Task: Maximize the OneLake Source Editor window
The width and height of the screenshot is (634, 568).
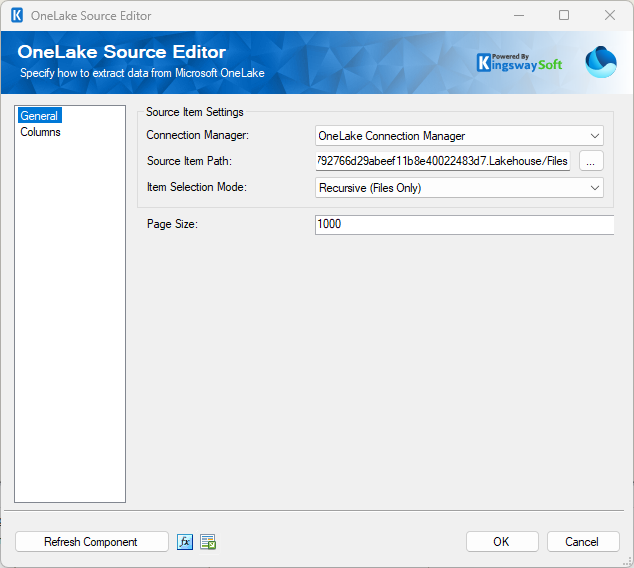Action: (x=564, y=15)
